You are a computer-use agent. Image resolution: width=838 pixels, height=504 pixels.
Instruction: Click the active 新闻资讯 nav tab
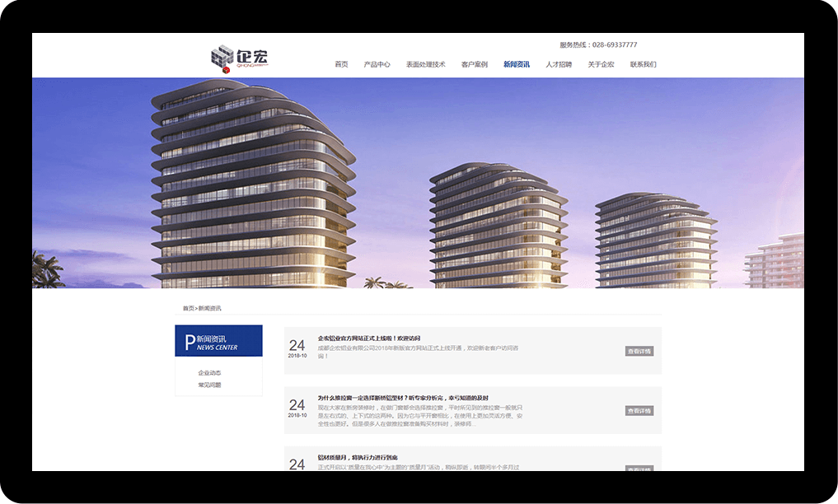tap(517, 64)
